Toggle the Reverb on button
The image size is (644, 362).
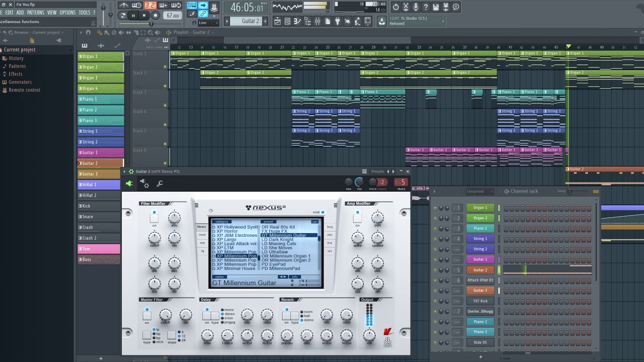pos(287,316)
